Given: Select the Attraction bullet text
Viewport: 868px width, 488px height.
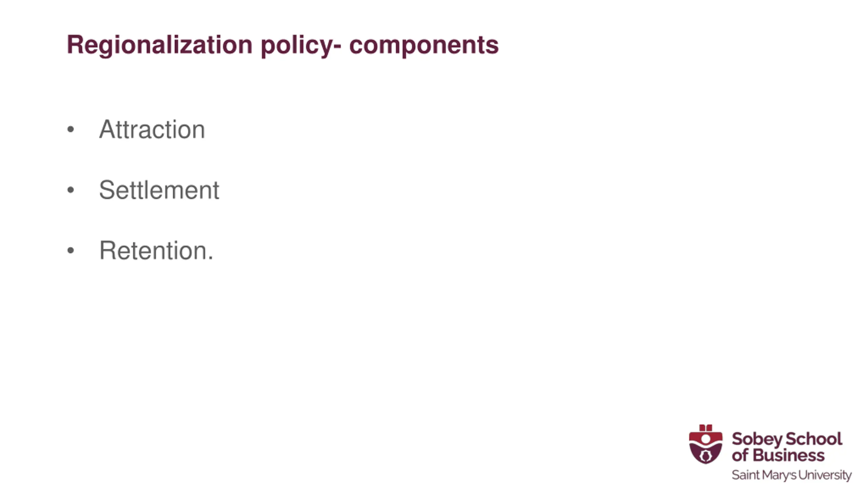Looking at the screenshot, I should click(x=152, y=129).
